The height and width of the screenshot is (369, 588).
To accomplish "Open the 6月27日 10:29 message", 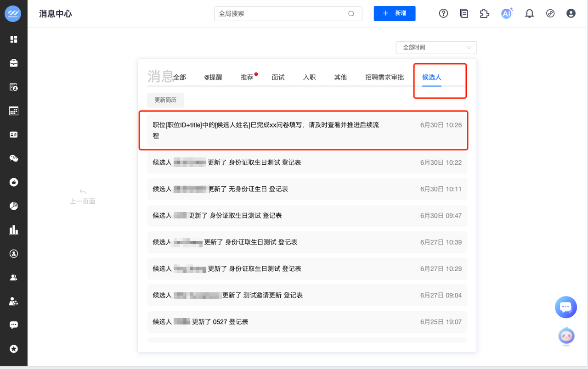I will (307, 268).
